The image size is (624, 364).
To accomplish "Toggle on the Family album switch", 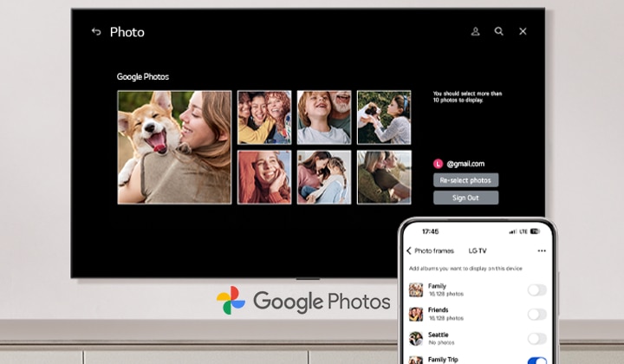I will point(536,290).
